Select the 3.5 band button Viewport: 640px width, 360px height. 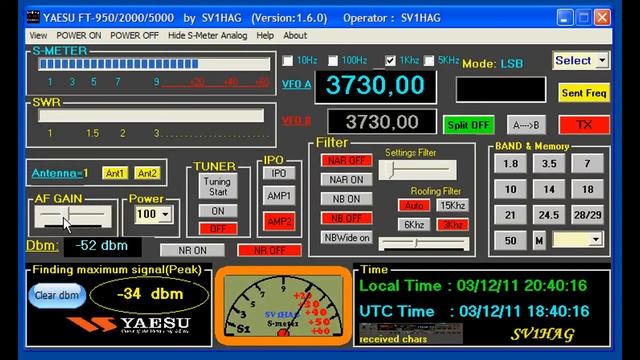549,164
